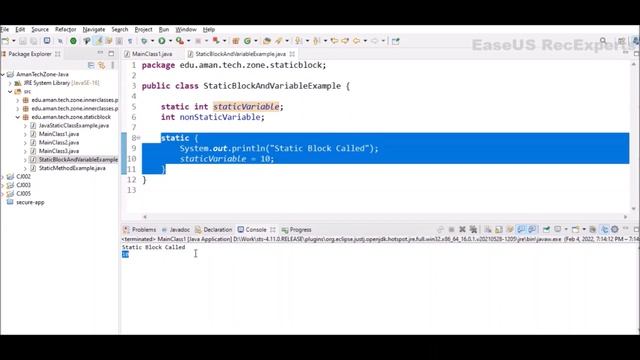Open the Project menu
Viewport: 640px width, 360px height.
[x=143, y=29]
